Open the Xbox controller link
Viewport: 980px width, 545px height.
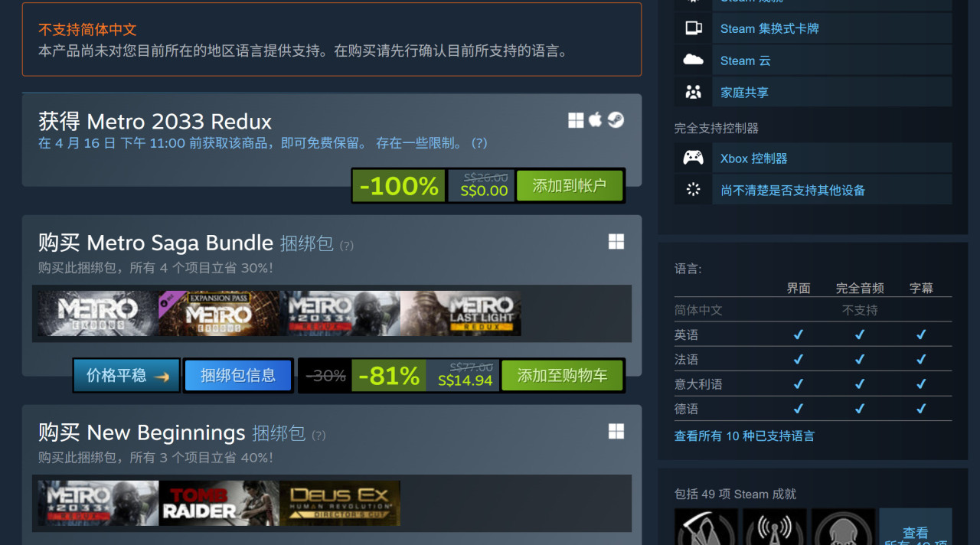coord(753,158)
